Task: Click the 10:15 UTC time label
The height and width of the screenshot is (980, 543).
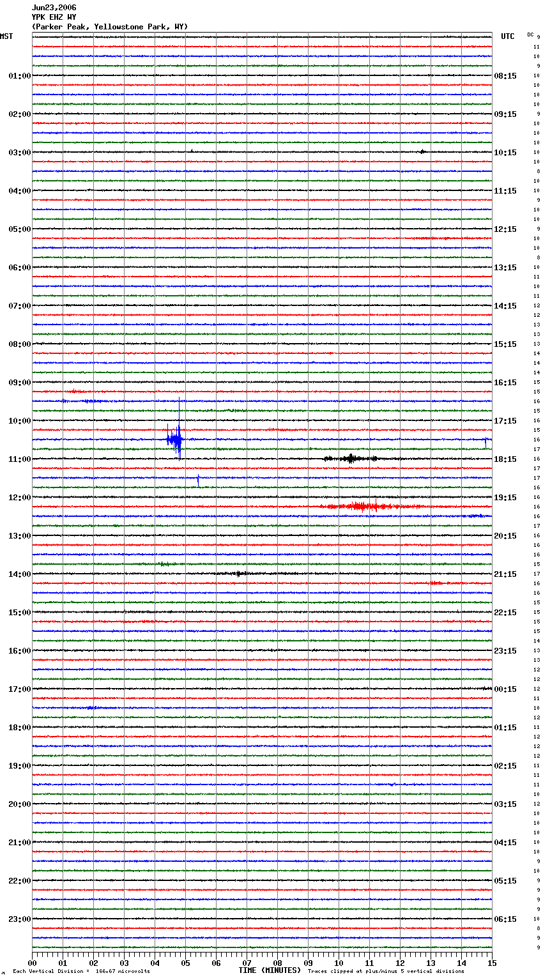Action: 505,153
